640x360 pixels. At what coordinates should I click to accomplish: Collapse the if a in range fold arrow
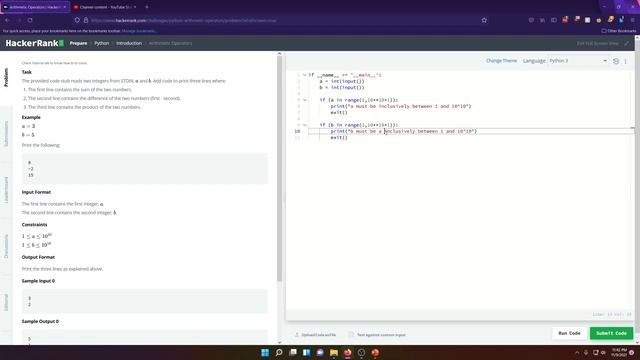[x=304, y=100]
